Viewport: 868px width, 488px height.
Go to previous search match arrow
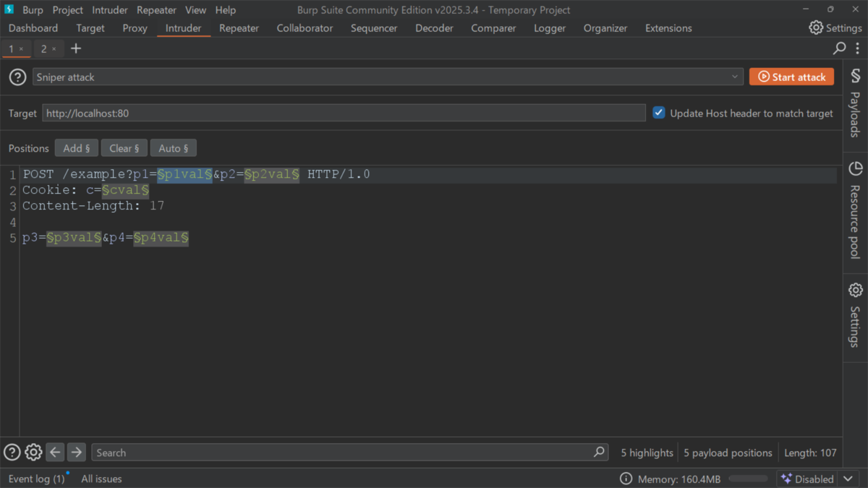click(x=55, y=453)
